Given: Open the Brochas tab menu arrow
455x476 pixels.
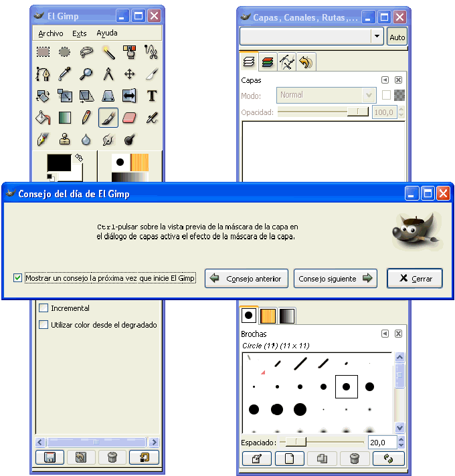Looking at the screenshot, I should (385, 334).
